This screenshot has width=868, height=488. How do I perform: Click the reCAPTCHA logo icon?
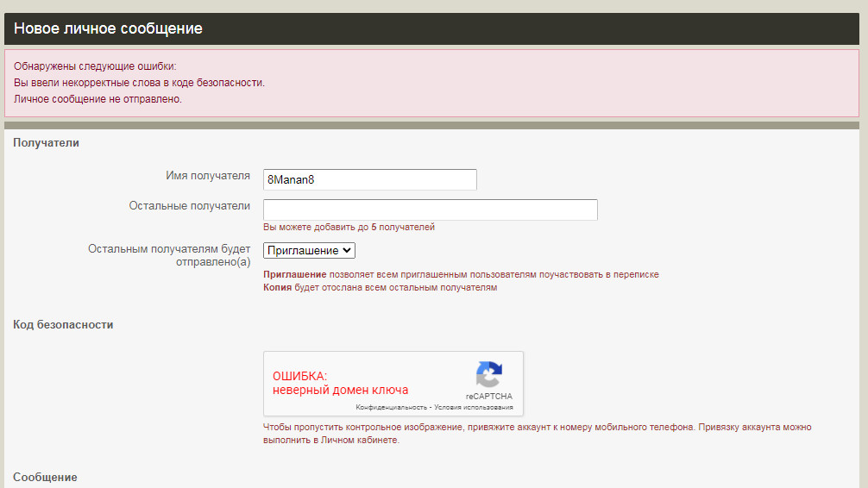(x=489, y=374)
